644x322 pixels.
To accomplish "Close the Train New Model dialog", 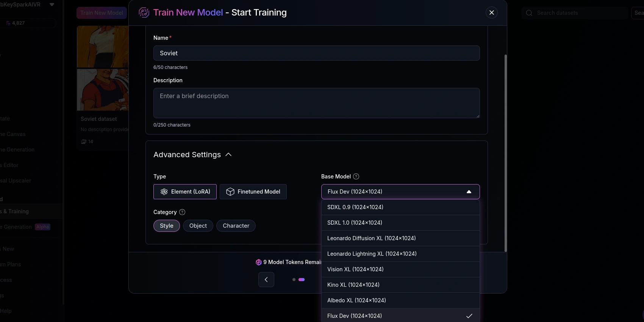I will point(491,13).
